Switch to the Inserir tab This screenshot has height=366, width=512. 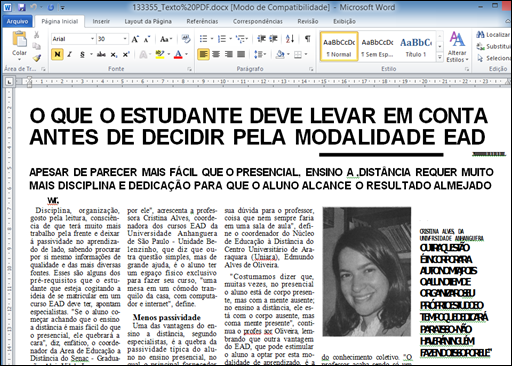coord(101,21)
